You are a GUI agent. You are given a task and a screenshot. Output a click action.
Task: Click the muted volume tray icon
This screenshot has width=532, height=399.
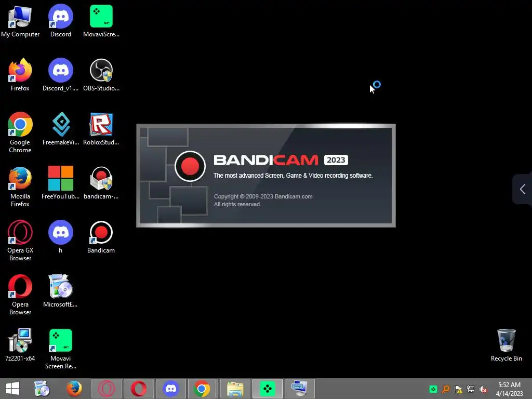(483, 389)
